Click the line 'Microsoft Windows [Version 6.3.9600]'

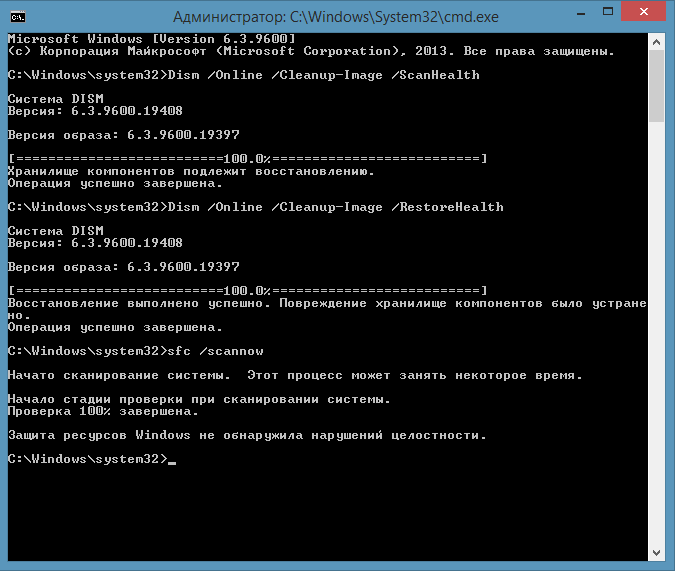tap(152, 39)
